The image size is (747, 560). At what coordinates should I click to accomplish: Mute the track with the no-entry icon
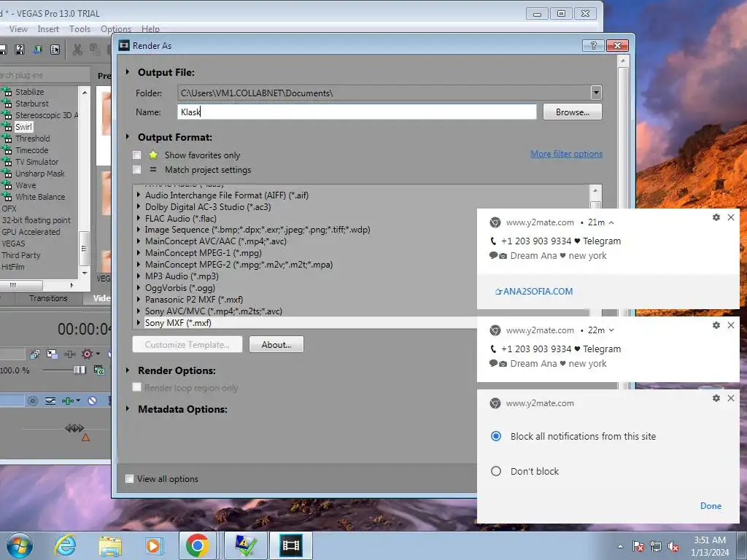[x=92, y=401]
